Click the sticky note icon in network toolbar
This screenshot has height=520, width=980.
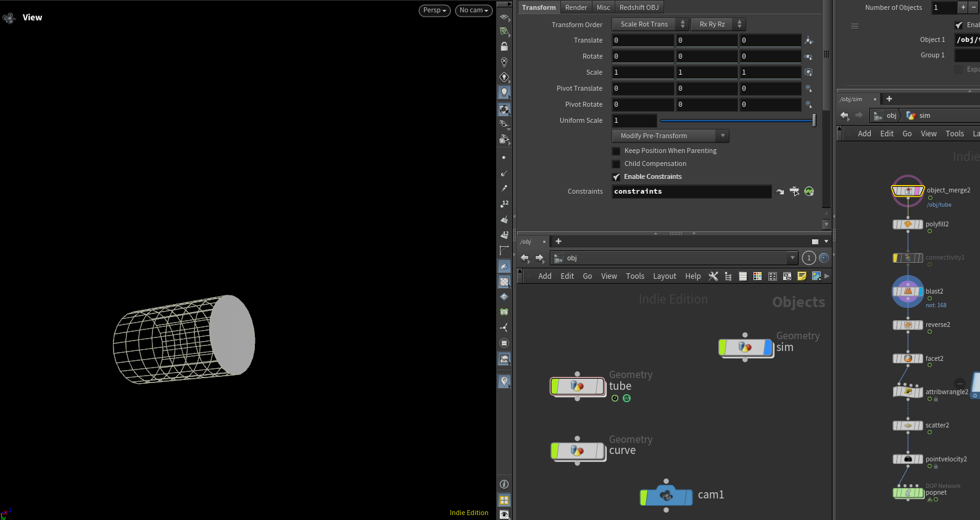[x=802, y=276]
